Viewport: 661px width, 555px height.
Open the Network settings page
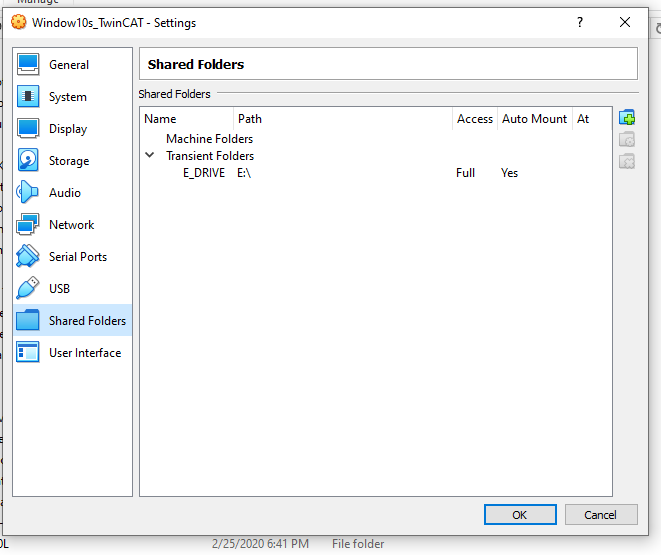tap(73, 225)
